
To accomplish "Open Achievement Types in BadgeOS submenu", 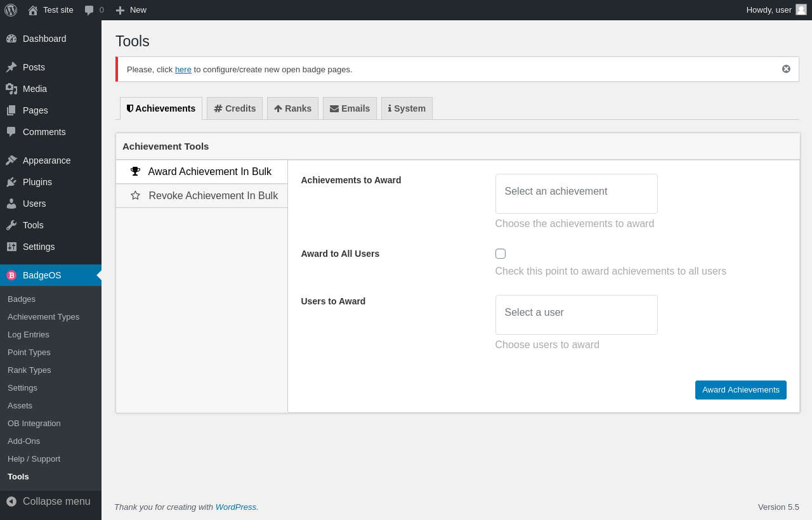I will (x=43, y=317).
